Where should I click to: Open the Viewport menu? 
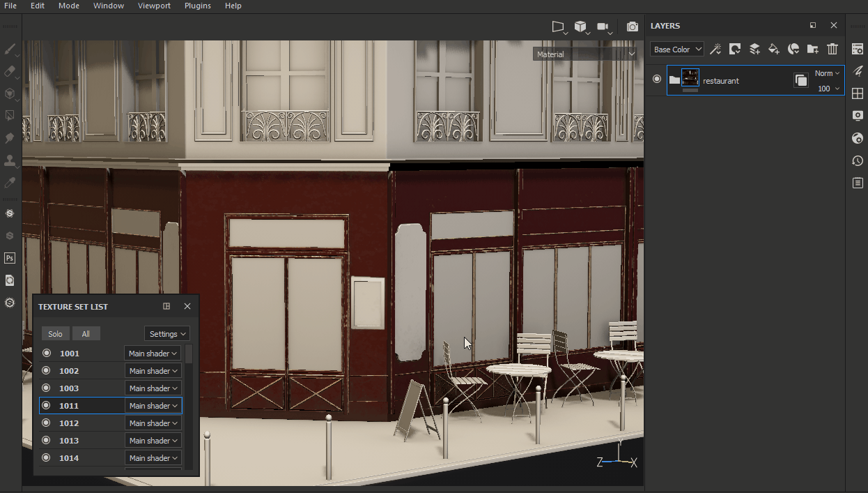tap(154, 6)
